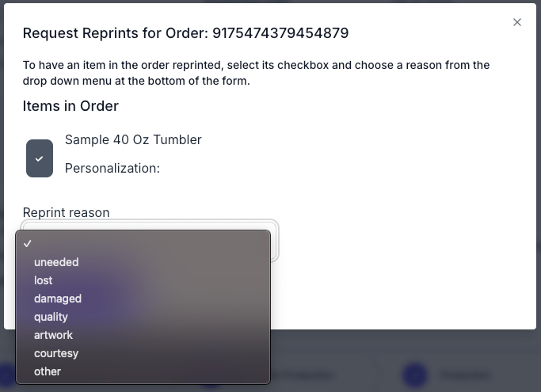The image size is (541, 392).
Task: Pick 'quality' as the reprint reason
Action: (51, 317)
